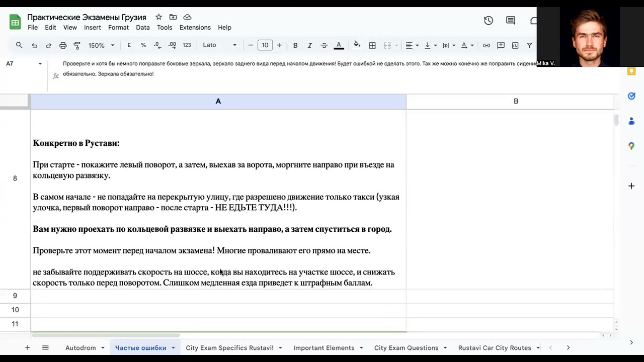The image size is (644, 362).
Task: Format as currency pound sign
Action: click(x=129, y=45)
